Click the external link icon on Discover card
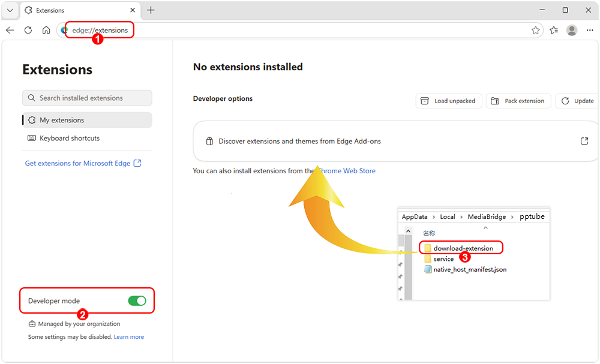This screenshot has height=364, width=600. coord(584,141)
